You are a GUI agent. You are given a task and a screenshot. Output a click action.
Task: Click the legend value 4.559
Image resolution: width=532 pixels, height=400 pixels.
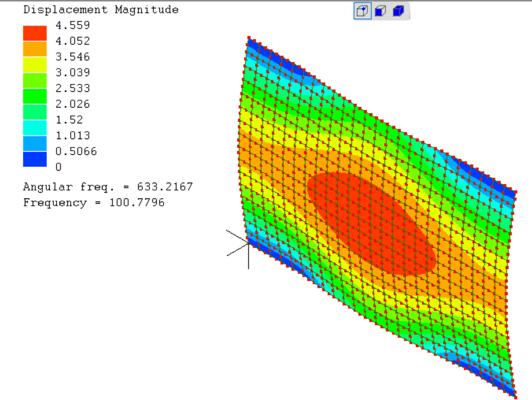pos(72,25)
